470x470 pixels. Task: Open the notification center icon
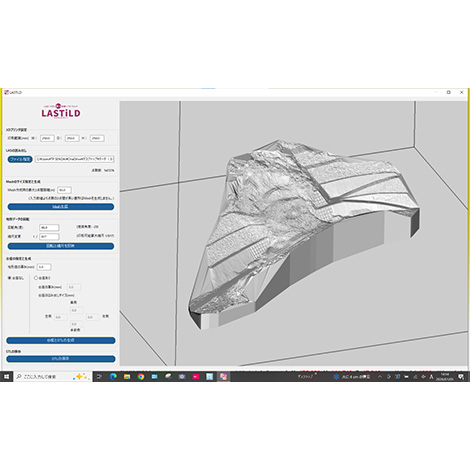coord(461,376)
